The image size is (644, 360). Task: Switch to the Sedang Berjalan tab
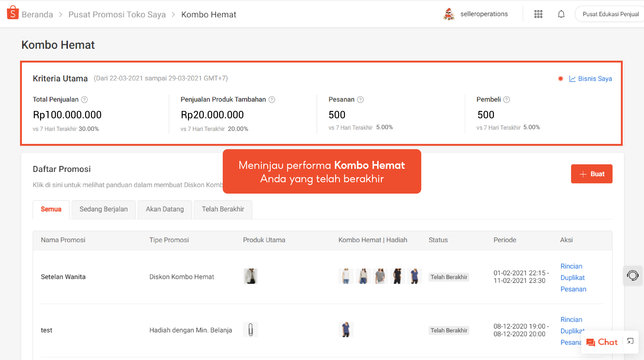[x=103, y=209]
